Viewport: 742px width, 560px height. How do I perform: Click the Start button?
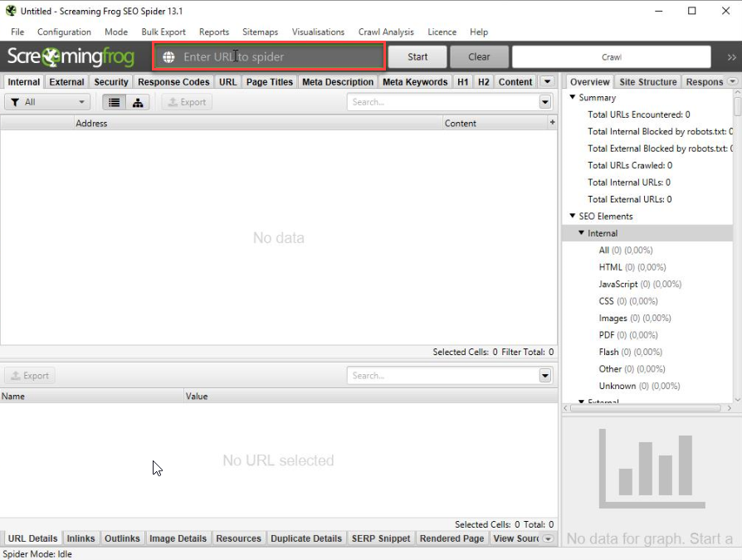417,56
